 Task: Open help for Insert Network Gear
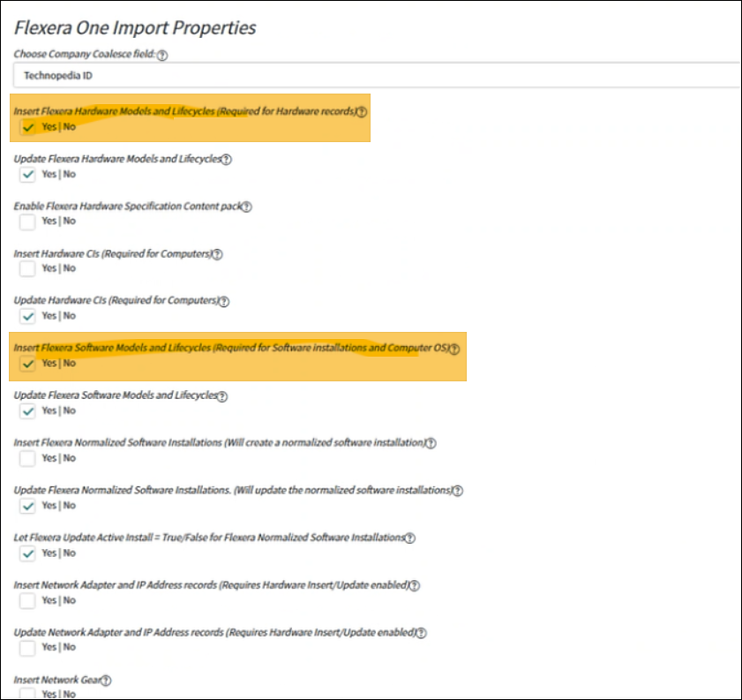point(106,681)
